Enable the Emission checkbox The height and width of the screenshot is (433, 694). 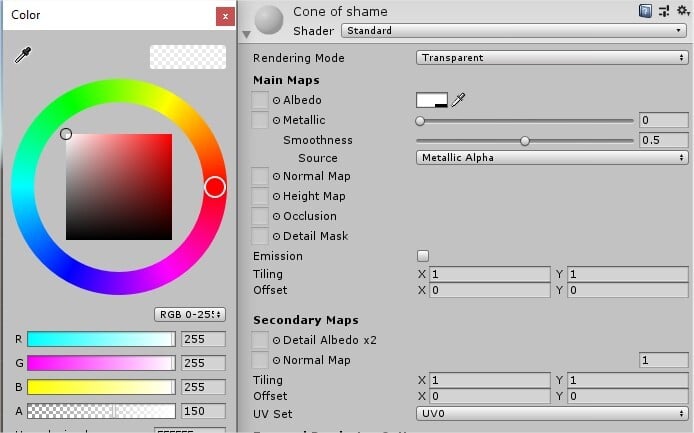(423, 256)
